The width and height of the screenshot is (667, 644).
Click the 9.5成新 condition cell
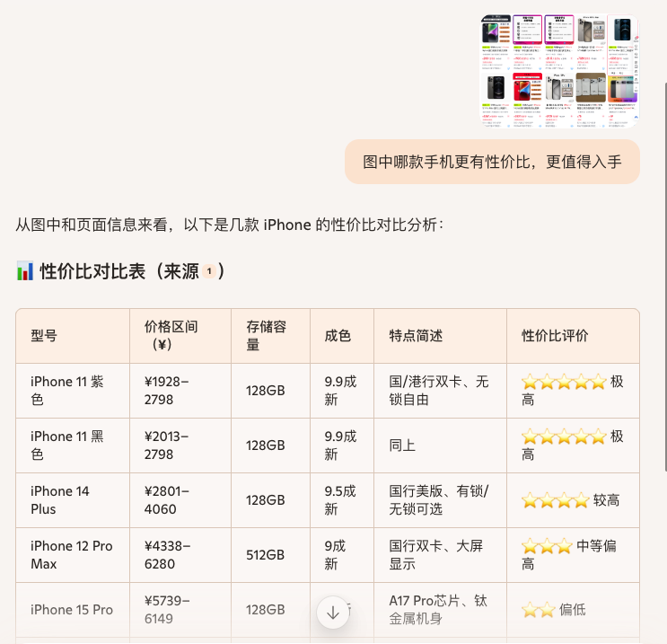pyautogui.click(x=342, y=500)
